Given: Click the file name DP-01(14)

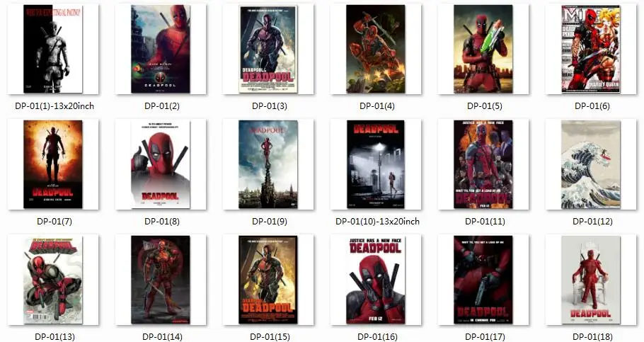Looking at the screenshot, I should (162, 336).
